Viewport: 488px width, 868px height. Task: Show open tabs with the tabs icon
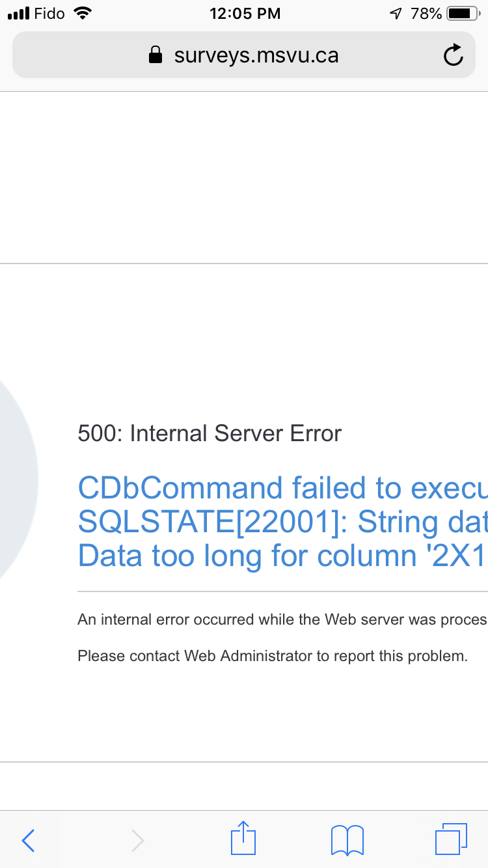tap(451, 839)
